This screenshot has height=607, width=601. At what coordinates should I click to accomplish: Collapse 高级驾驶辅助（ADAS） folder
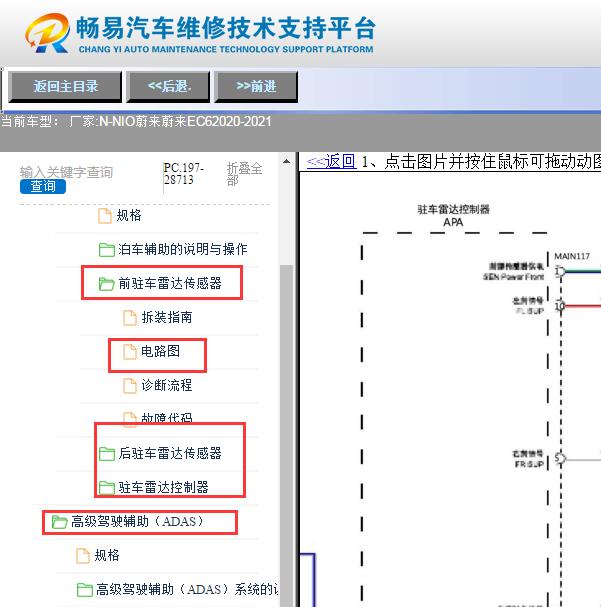click(x=137, y=521)
